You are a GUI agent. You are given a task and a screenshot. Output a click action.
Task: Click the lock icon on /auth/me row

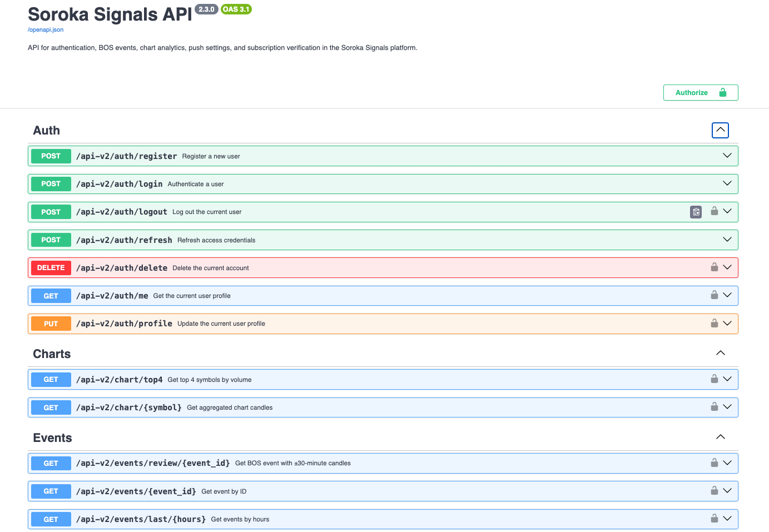point(715,295)
